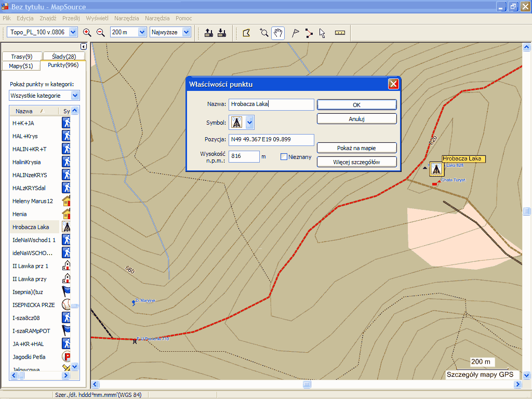Open the Edycja menu

point(25,18)
